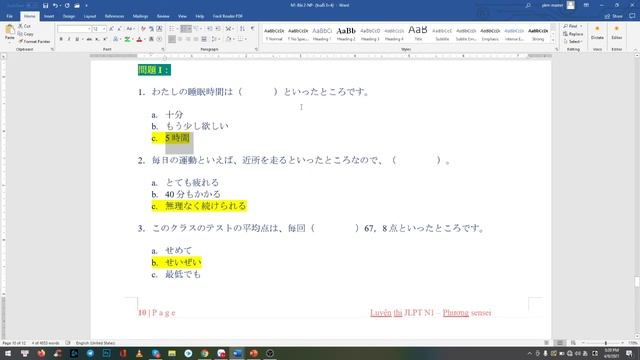The width and height of the screenshot is (640, 360).
Task: Click the vertical scrollbar thumb
Action: pyautogui.click(x=637, y=282)
